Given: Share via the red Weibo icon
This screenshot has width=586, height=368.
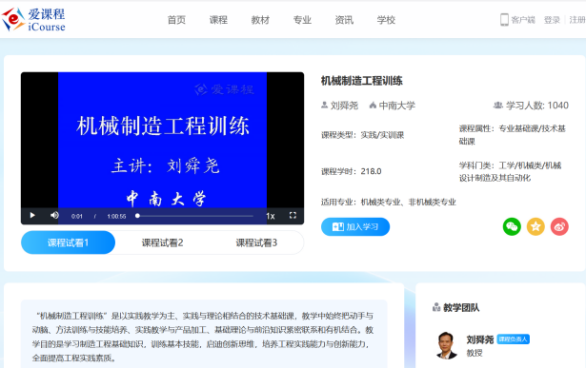Looking at the screenshot, I should (559, 226).
